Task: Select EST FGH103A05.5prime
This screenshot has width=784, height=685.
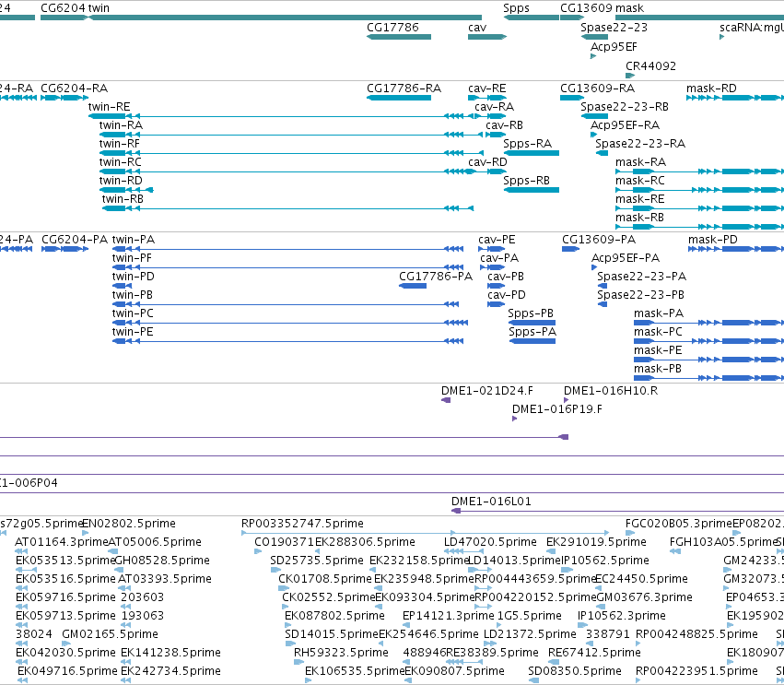Action: coord(723,542)
